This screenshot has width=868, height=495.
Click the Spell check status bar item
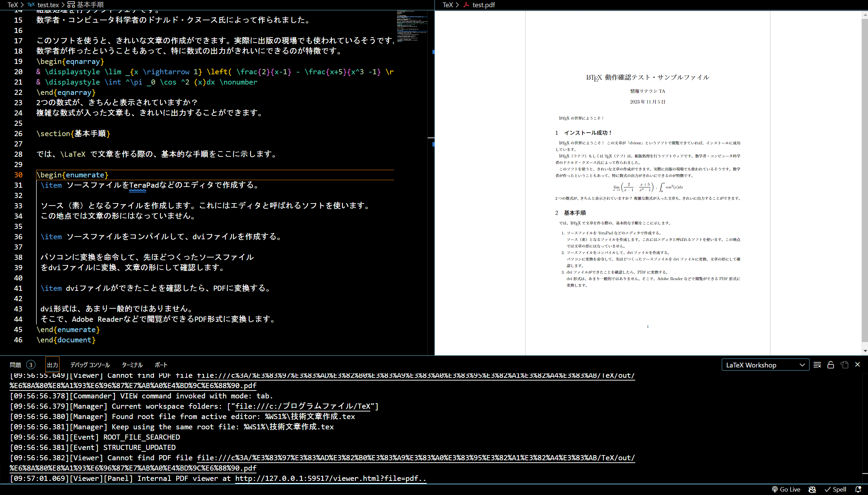pos(836,489)
